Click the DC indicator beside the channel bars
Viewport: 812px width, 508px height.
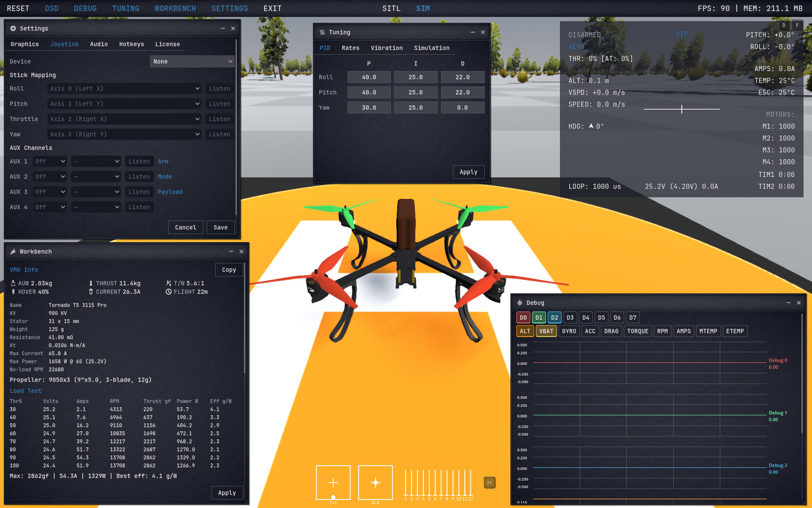click(x=489, y=482)
